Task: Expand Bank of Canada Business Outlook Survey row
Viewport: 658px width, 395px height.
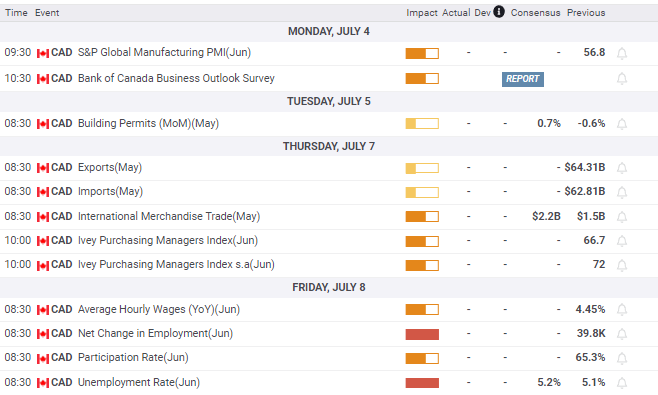Action: click(x=329, y=78)
